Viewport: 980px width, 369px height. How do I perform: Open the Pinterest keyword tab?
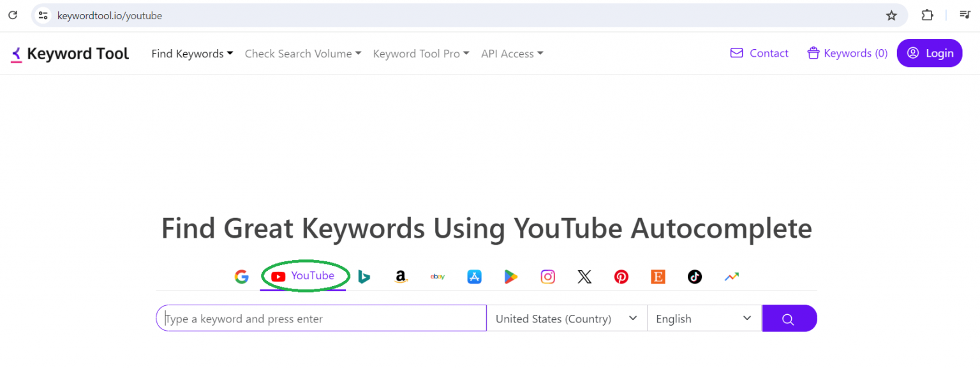[621, 277]
